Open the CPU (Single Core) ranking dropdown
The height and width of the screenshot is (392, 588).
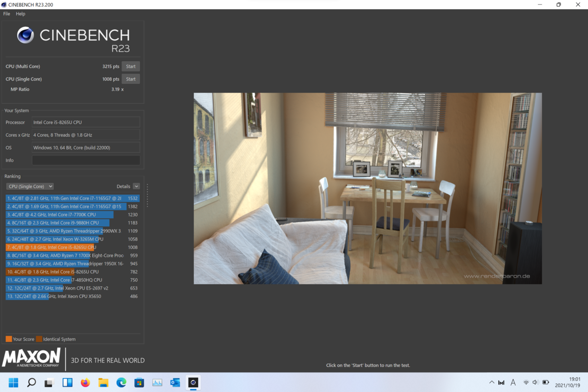click(30, 186)
